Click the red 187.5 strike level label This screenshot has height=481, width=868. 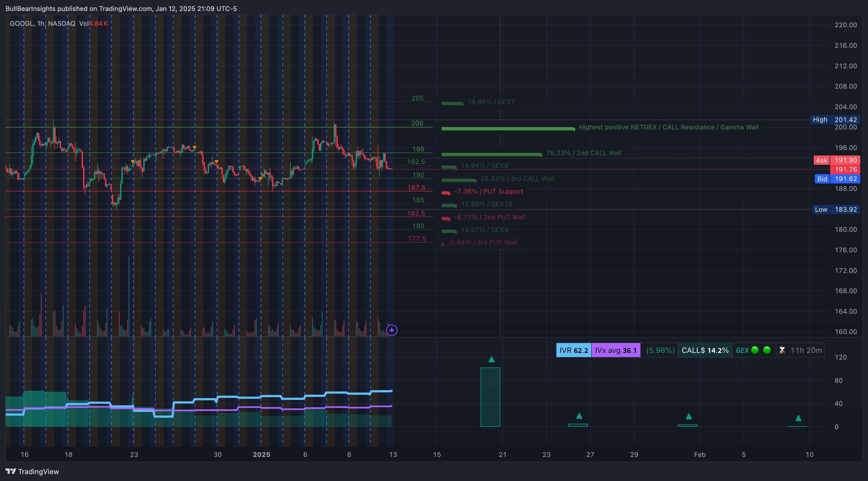pyautogui.click(x=416, y=187)
